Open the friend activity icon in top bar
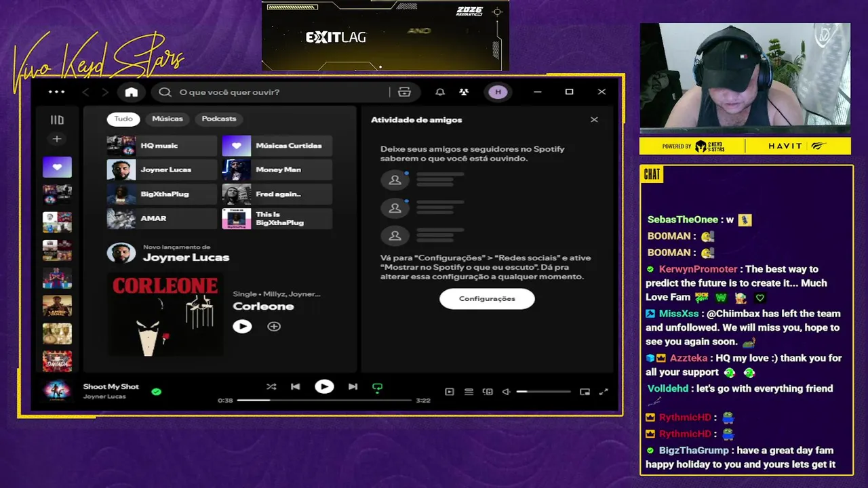Image resolution: width=868 pixels, height=488 pixels. pyautogui.click(x=464, y=92)
